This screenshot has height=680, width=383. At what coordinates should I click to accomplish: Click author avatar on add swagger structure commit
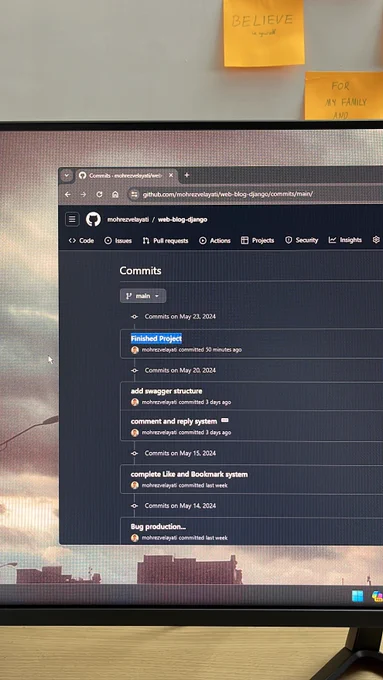coord(135,402)
